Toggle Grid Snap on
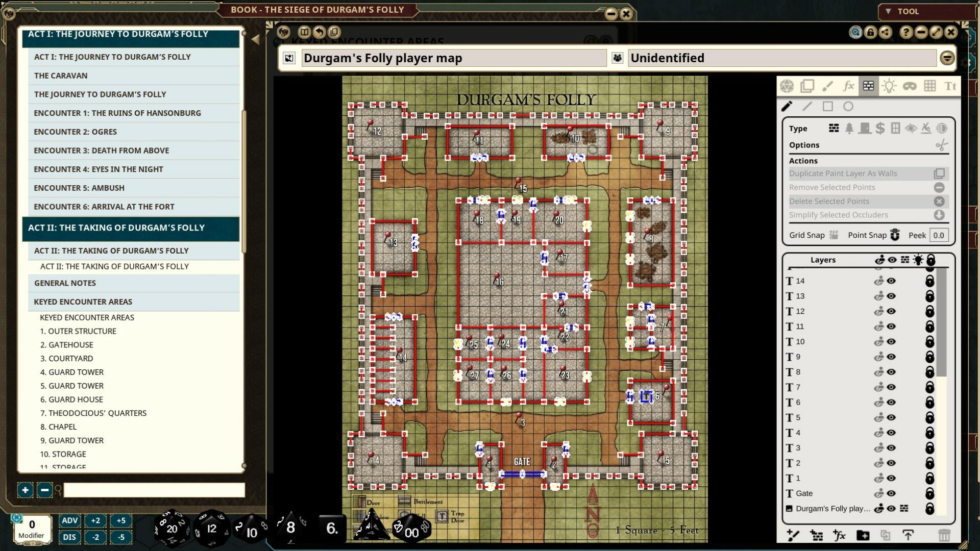The width and height of the screenshot is (980, 551). 834,235
